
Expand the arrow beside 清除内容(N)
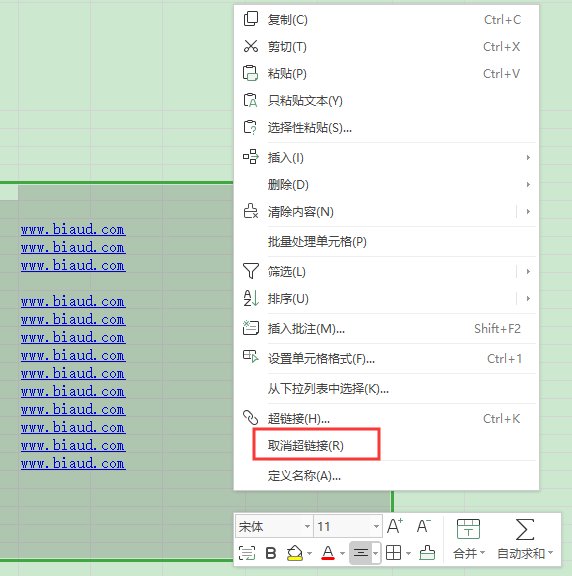(528, 212)
